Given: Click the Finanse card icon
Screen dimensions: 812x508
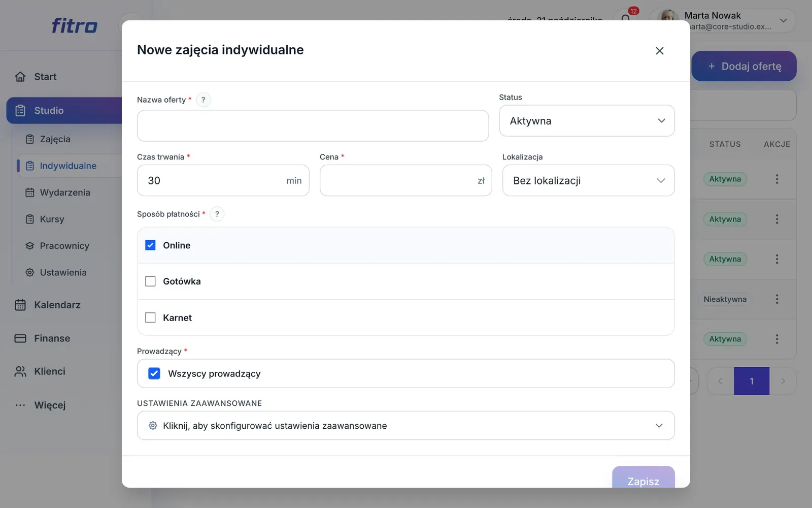Looking at the screenshot, I should (x=20, y=338).
